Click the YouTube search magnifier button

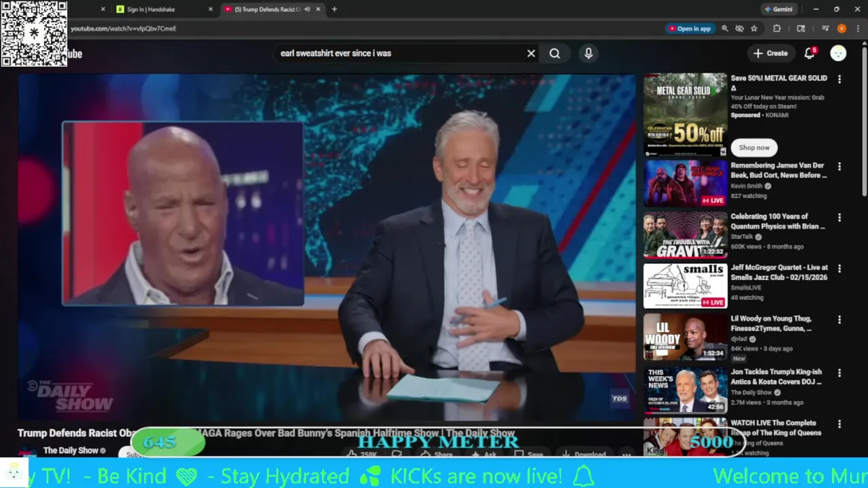555,54
